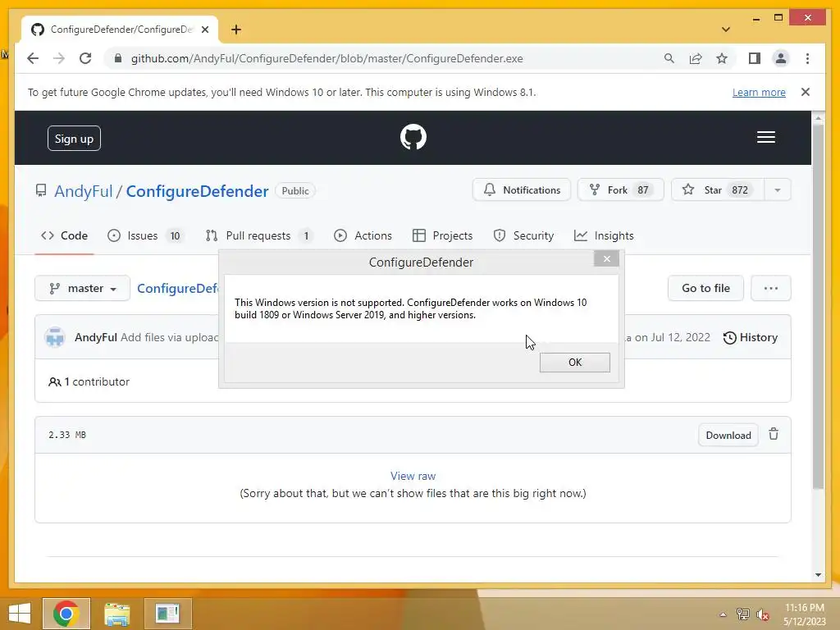Click the Notifications button
Image resolution: width=840 pixels, height=630 pixels.
pos(521,190)
